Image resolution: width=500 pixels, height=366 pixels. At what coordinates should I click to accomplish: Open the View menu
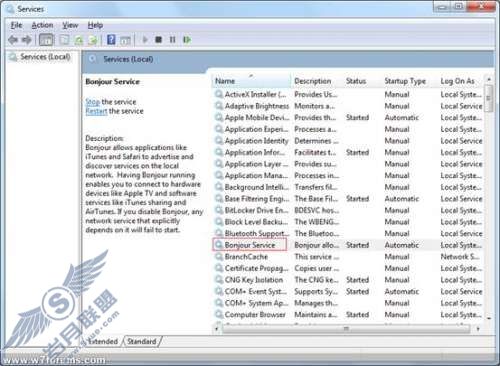(70, 25)
